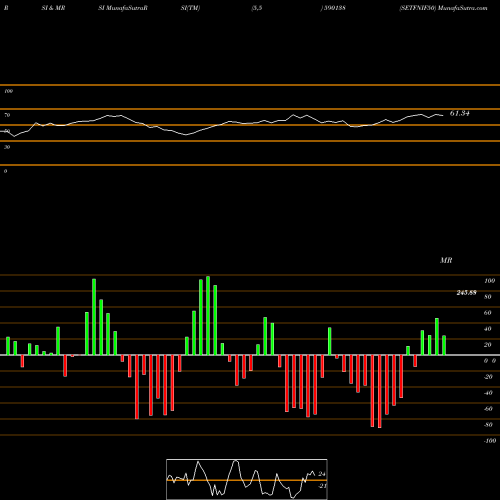Viewport: 500px width, 500px height.
Task: Click the 0 label below the RSI panel
Action: [x=5, y=171]
